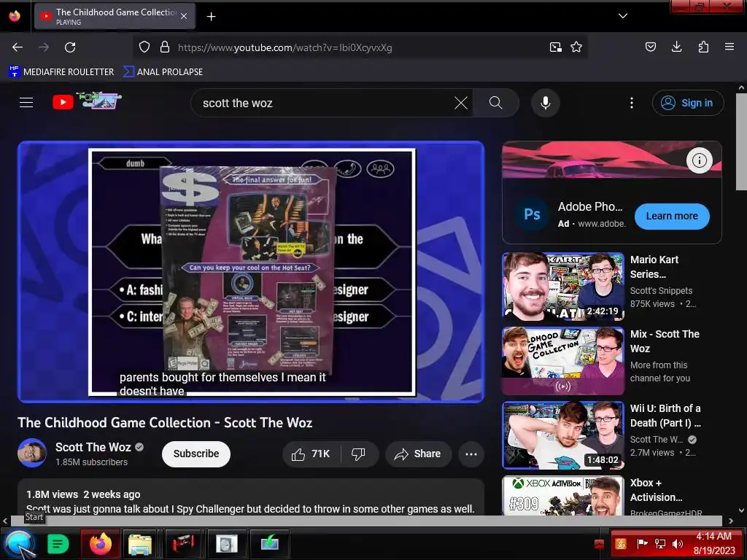Open the Windows Start orb
747x560 pixels.
pos(20,544)
